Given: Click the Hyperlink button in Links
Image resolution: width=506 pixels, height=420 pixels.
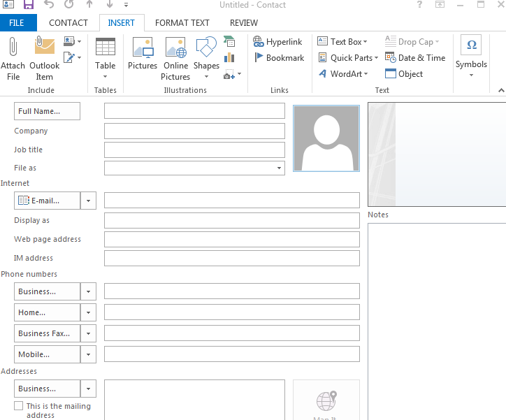Looking at the screenshot, I should click(x=277, y=42).
